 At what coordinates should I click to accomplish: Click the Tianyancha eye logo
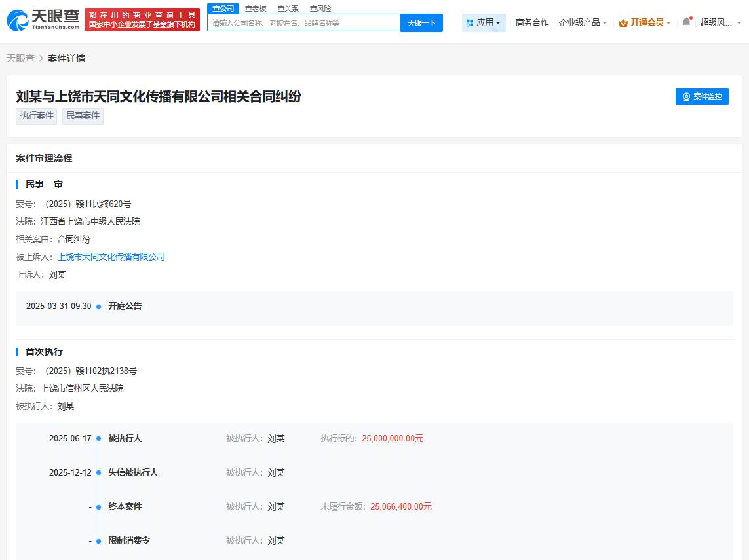tap(18, 18)
